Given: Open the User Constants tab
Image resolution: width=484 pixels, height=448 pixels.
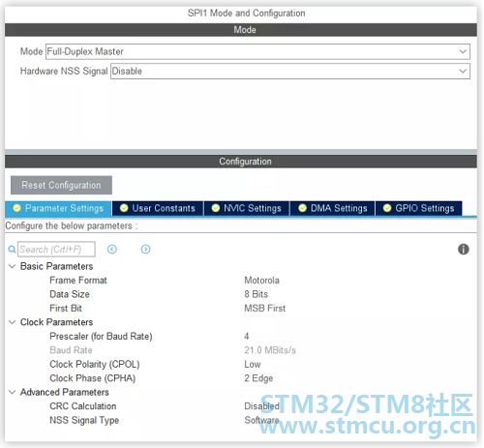Looking at the screenshot, I should pyautogui.click(x=158, y=208).
